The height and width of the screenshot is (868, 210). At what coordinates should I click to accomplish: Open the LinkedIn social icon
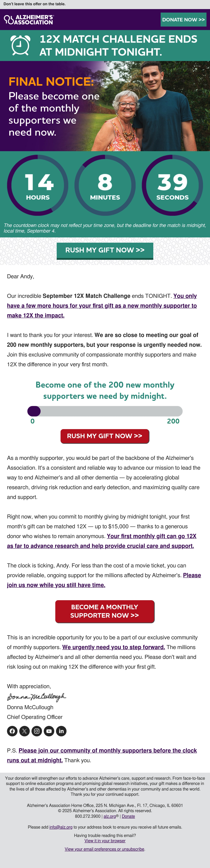[x=61, y=731]
